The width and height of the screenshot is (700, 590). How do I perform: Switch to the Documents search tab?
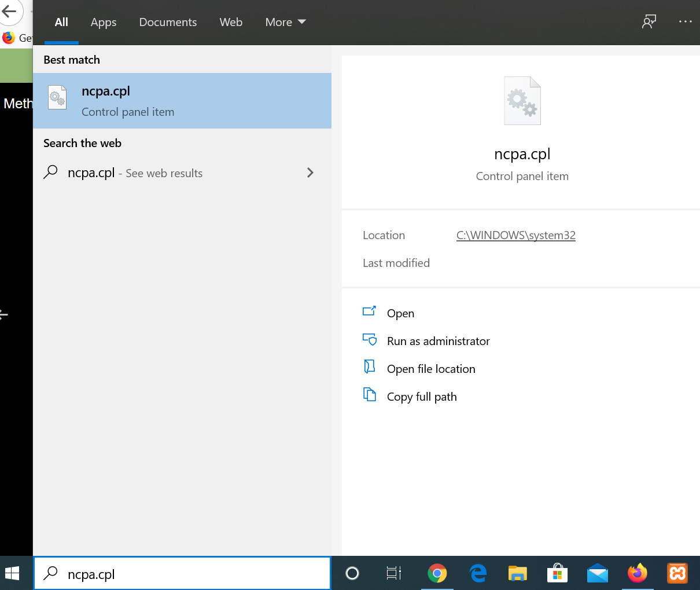(x=168, y=22)
